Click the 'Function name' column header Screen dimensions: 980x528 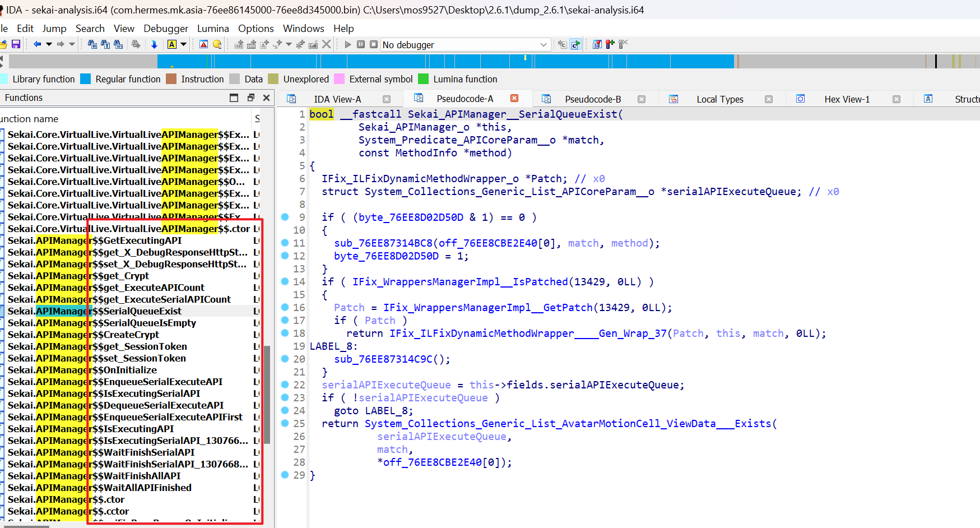pyautogui.click(x=126, y=119)
